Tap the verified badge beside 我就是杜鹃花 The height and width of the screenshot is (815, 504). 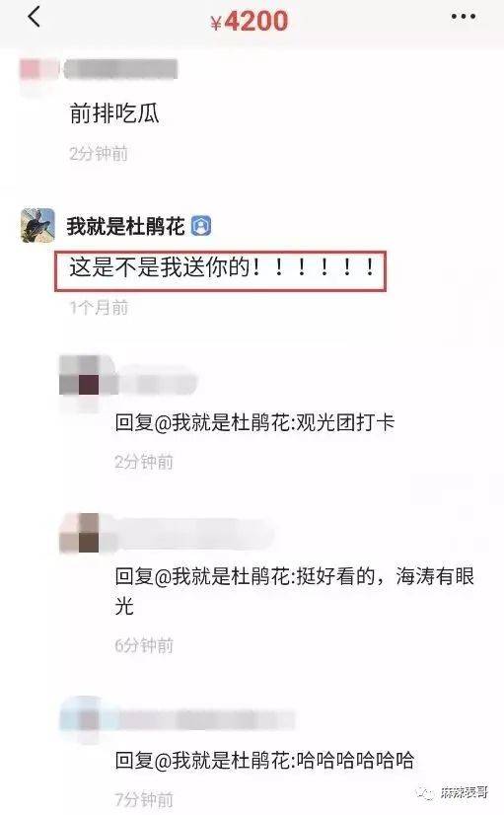[x=201, y=226]
